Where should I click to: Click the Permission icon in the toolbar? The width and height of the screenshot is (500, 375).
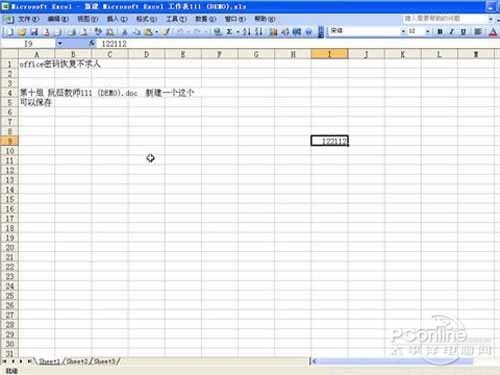click(46, 32)
